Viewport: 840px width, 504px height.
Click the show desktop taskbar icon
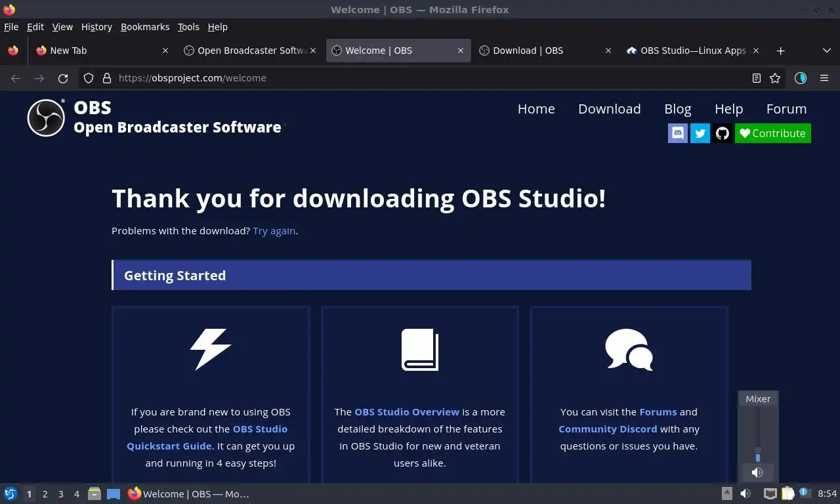pyautogui.click(x=114, y=493)
